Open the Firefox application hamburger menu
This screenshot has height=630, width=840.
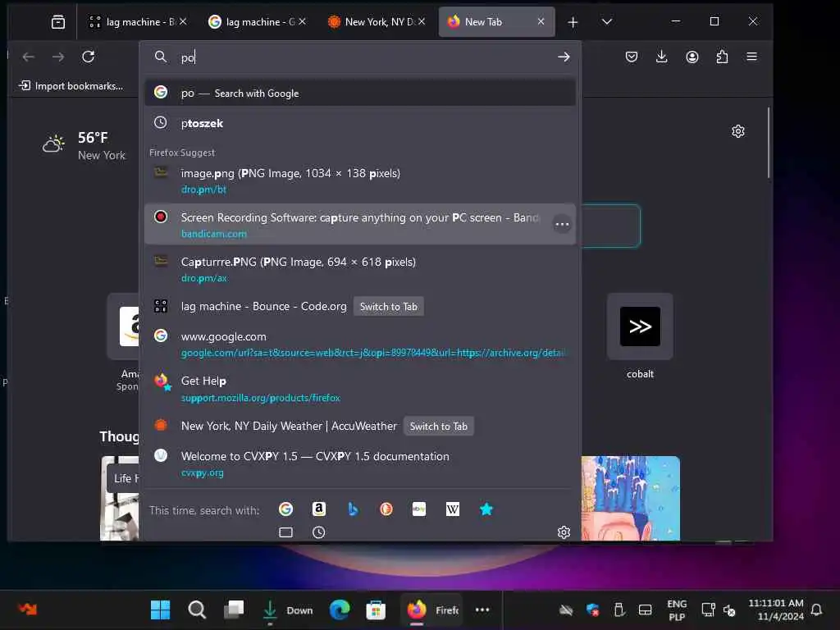(x=752, y=57)
